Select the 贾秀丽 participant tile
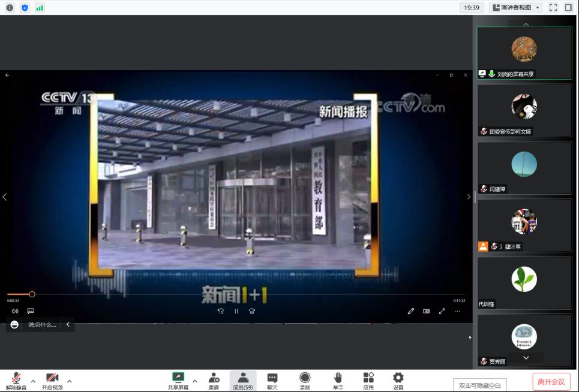 coord(524,340)
